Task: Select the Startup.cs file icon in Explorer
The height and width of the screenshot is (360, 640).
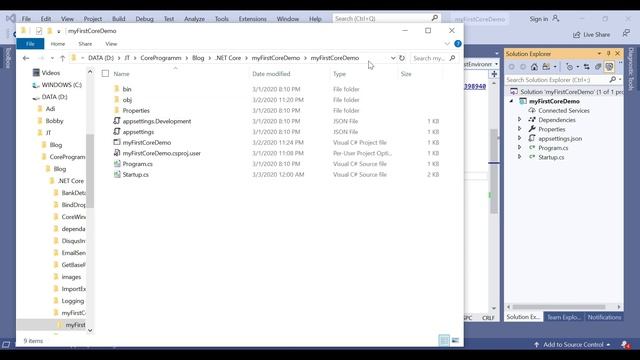Action: pos(117,174)
